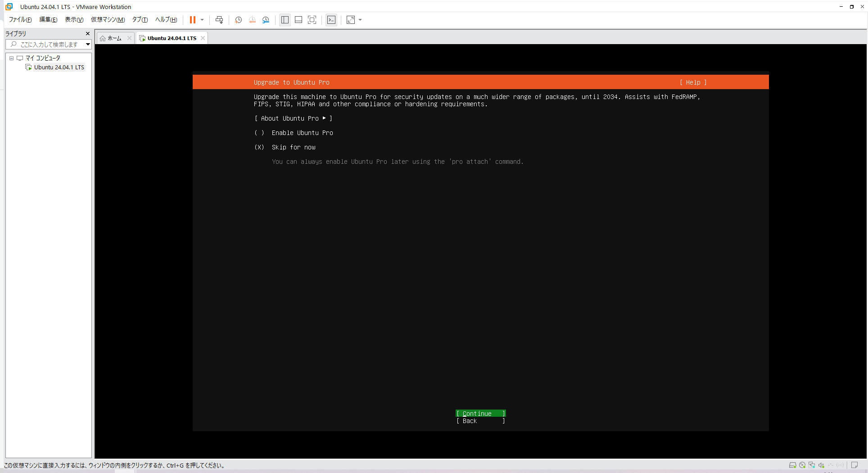This screenshot has width=868, height=473.
Task: Open the 編集(E) menu
Action: tap(48, 20)
